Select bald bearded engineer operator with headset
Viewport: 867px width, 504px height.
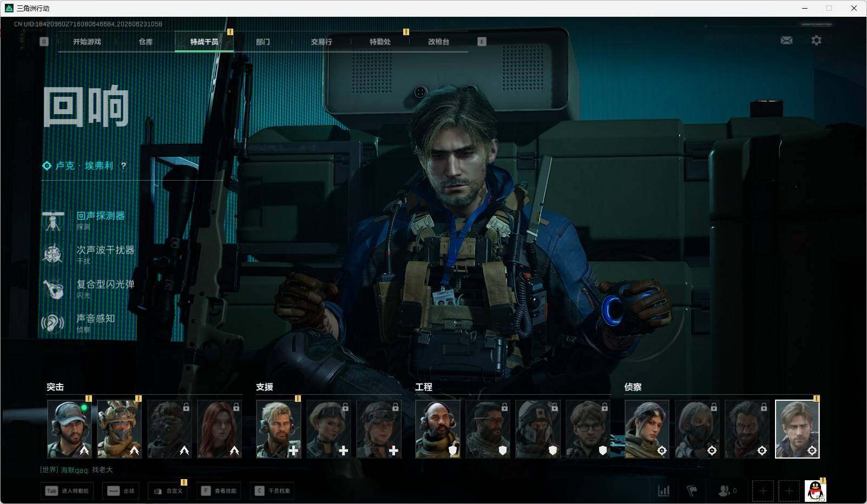(438, 429)
